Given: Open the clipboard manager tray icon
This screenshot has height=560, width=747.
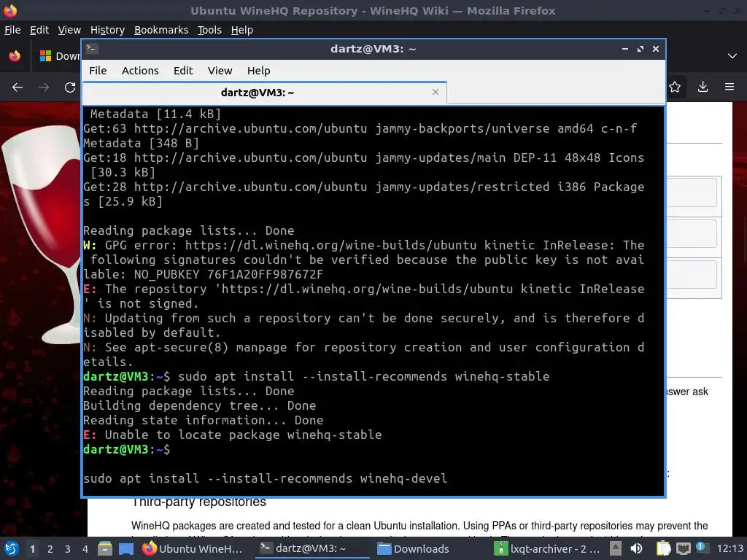Looking at the screenshot, I should pyautogui.click(x=663, y=548).
